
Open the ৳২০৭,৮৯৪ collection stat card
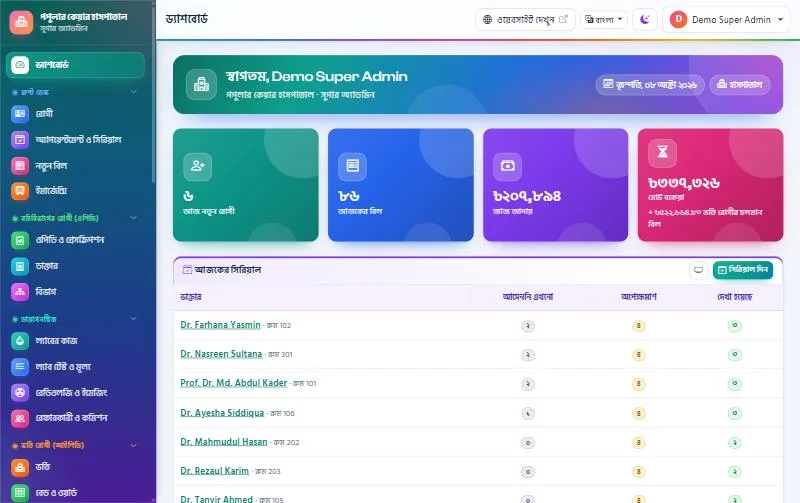click(x=556, y=185)
